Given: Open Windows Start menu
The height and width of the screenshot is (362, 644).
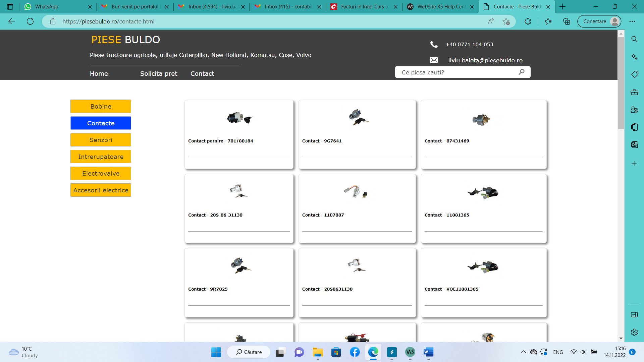Looking at the screenshot, I should click(216, 352).
